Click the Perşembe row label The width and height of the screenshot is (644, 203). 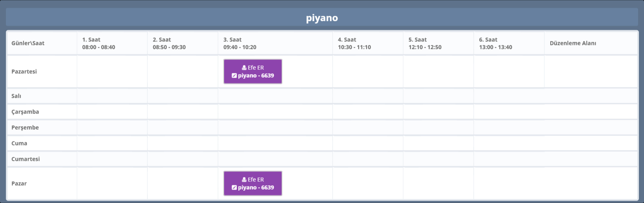coord(25,128)
